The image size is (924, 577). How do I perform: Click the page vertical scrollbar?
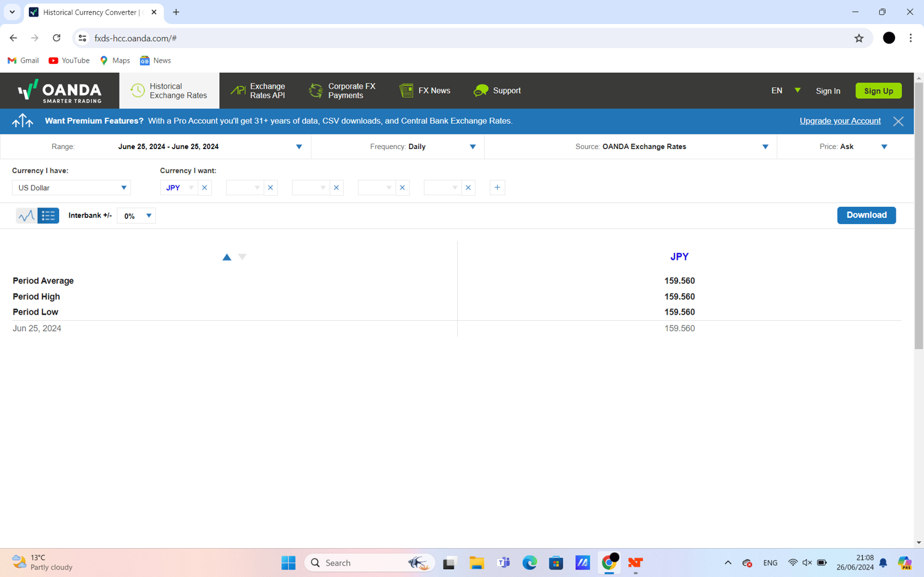[918, 216]
